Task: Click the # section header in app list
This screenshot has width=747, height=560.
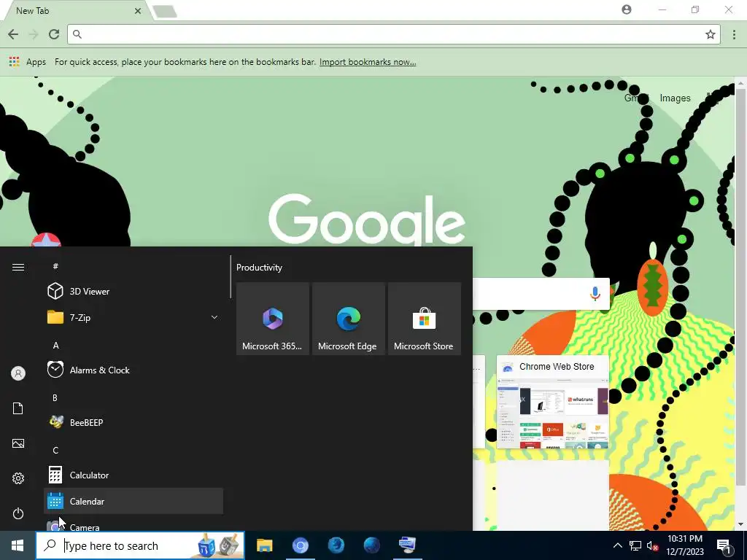Action: point(55,266)
